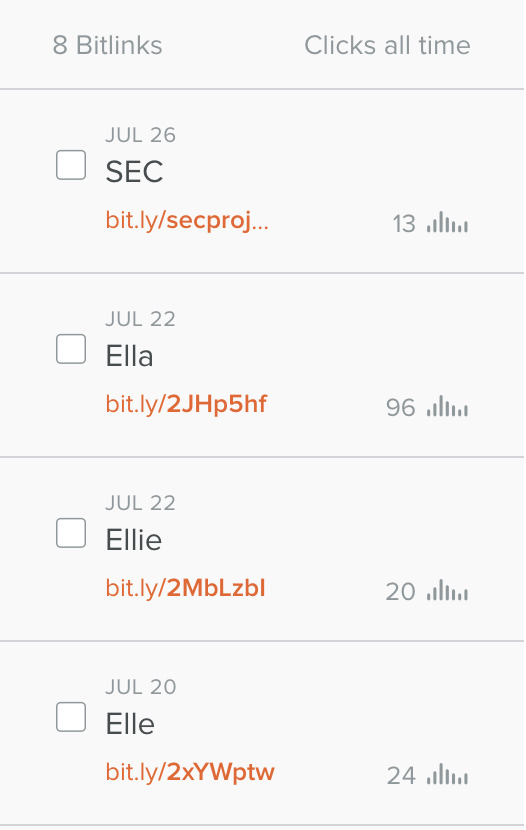Tick the checkbox next to Elle
526x830 pixels.
(x=71, y=717)
